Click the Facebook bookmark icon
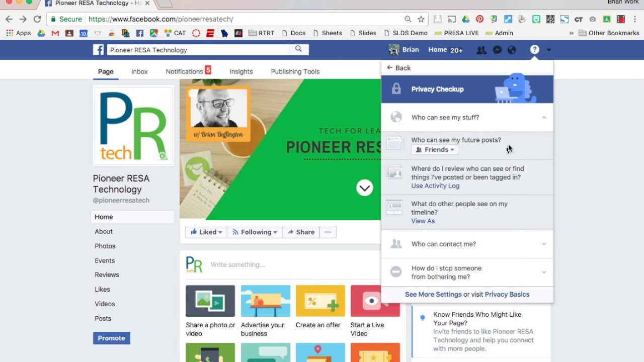The image size is (644, 362). point(140,33)
